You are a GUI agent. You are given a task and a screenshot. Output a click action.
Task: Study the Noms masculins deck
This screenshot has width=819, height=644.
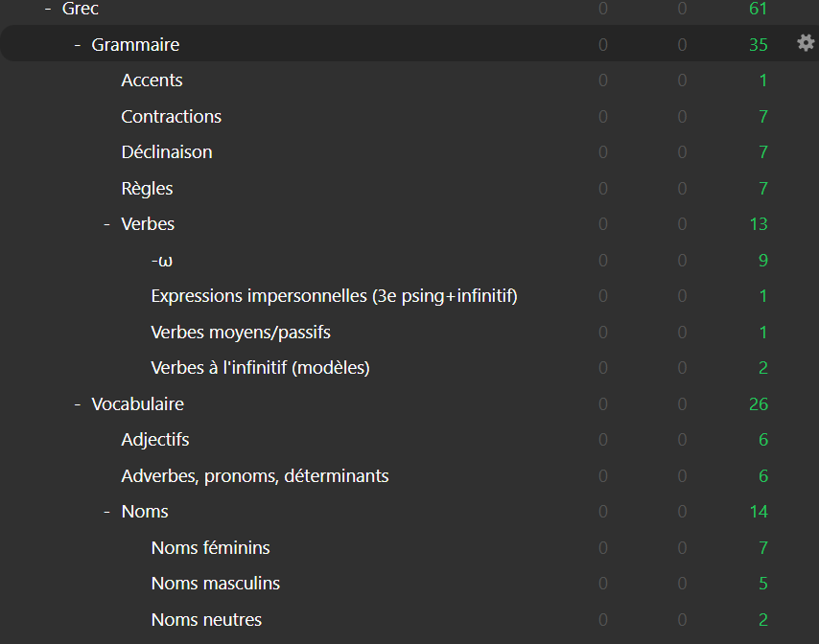click(x=215, y=584)
